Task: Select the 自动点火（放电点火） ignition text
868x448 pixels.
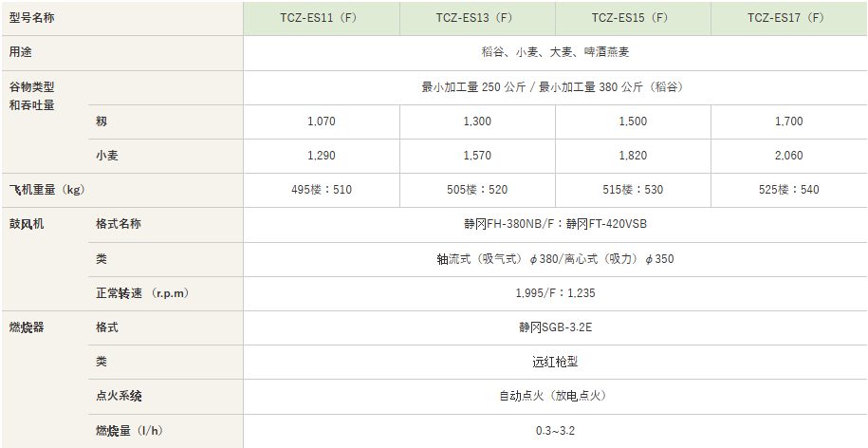Action: pos(555,396)
